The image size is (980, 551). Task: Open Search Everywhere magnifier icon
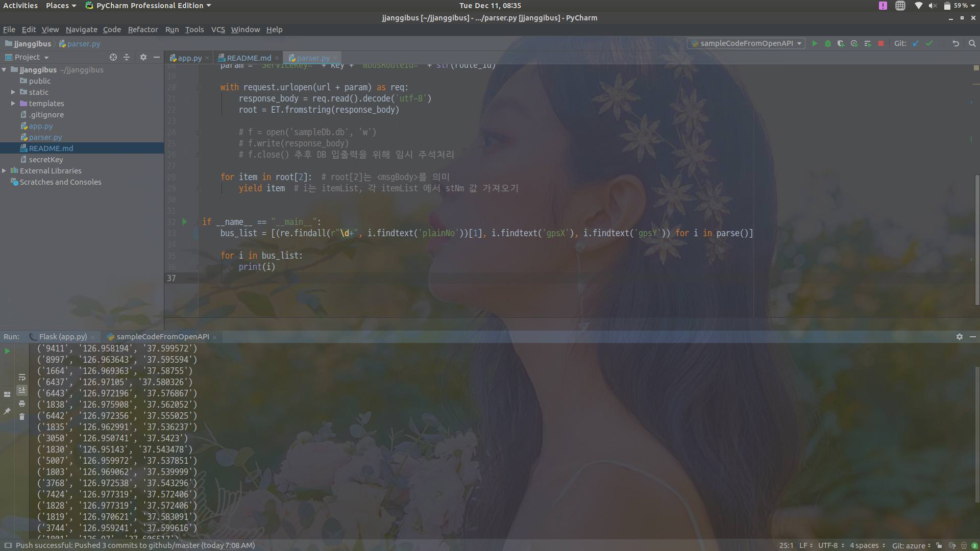[972, 43]
